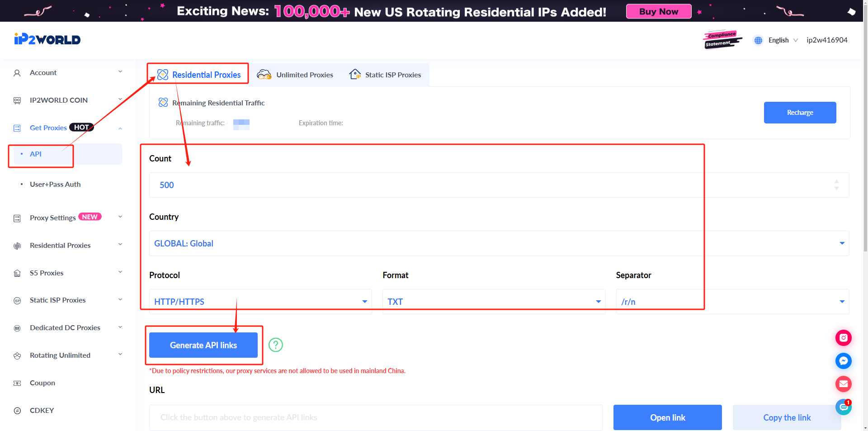Screen dimensions: 868x431
Task: Click the red email contact icon
Action: pos(843,384)
